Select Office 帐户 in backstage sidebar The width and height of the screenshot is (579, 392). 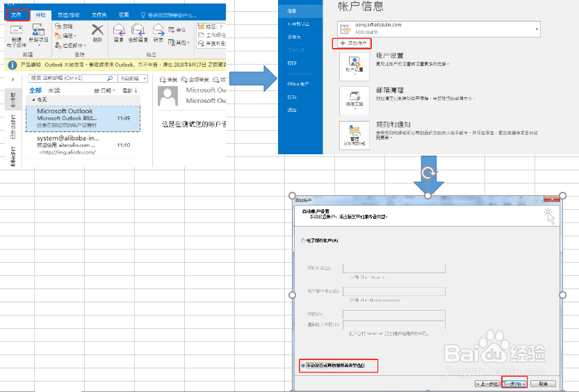click(298, 84)
